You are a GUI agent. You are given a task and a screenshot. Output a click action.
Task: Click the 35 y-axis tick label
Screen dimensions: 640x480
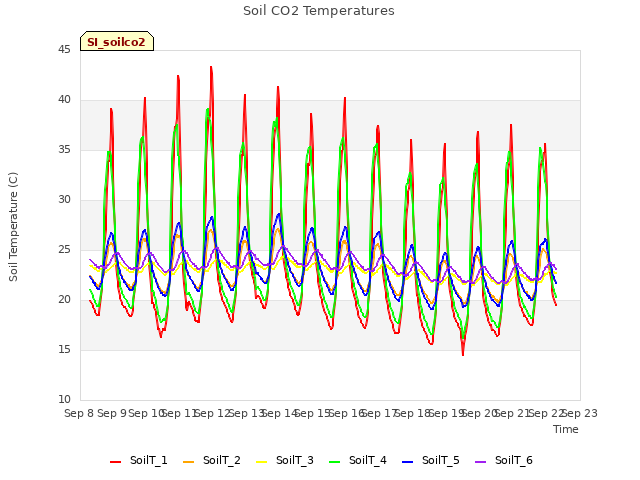[x=64, y=150]
